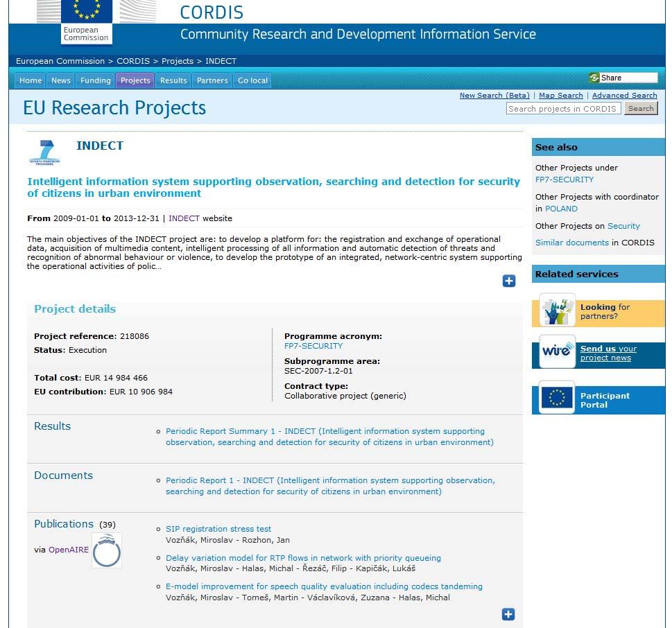Open Periodic Report Summary 1 result
Image resolution: width=672 pixels, height=628 pixels.
329,437
